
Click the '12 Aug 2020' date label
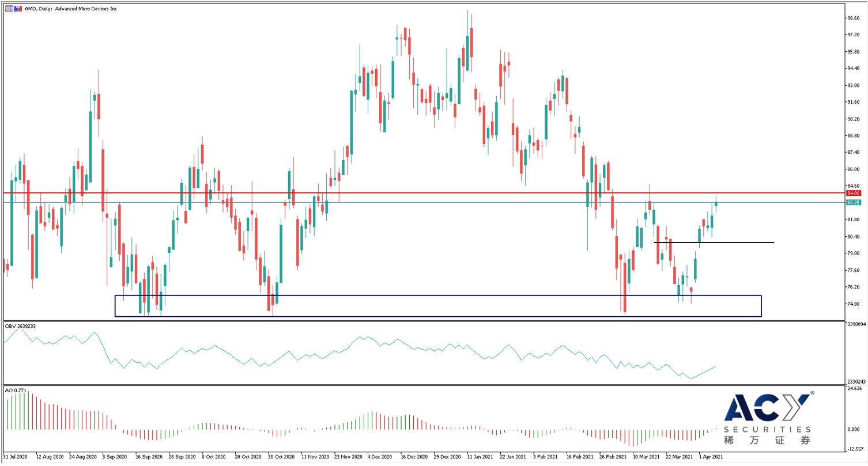(50, 456)
